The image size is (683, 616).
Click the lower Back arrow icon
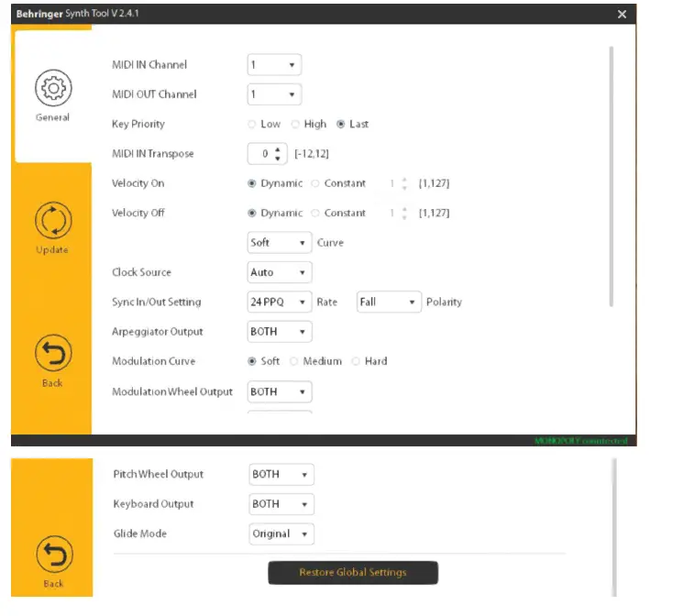pos(54,555)
